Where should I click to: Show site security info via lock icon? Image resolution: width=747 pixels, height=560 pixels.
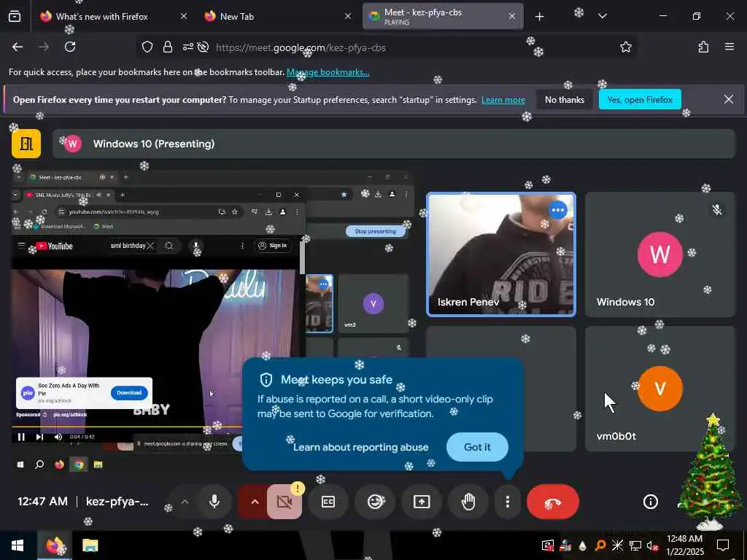pos(167,47)
